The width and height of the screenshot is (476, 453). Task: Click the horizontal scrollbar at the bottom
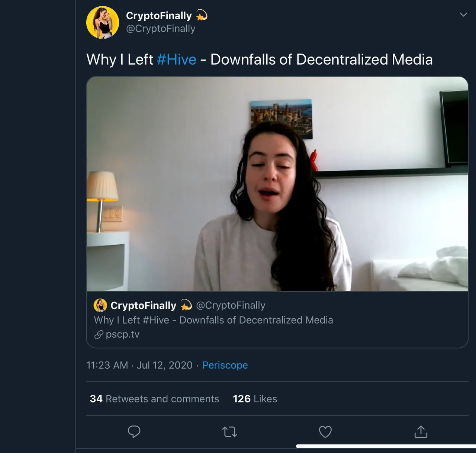click(x=386, y=446)
